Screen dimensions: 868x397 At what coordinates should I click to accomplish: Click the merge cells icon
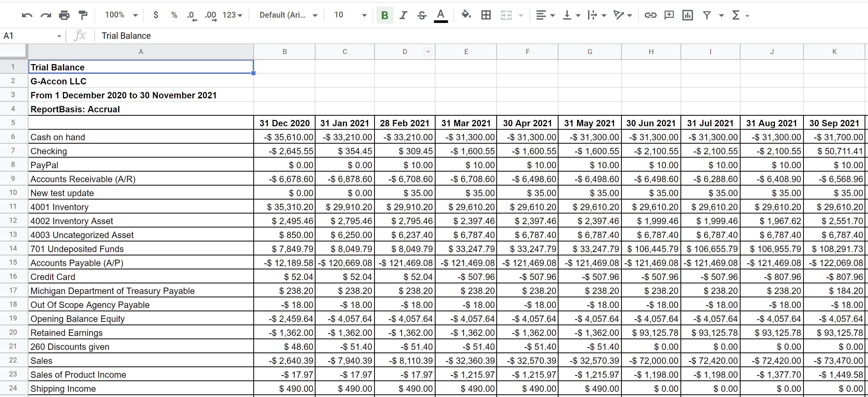(x=506, y=15)
